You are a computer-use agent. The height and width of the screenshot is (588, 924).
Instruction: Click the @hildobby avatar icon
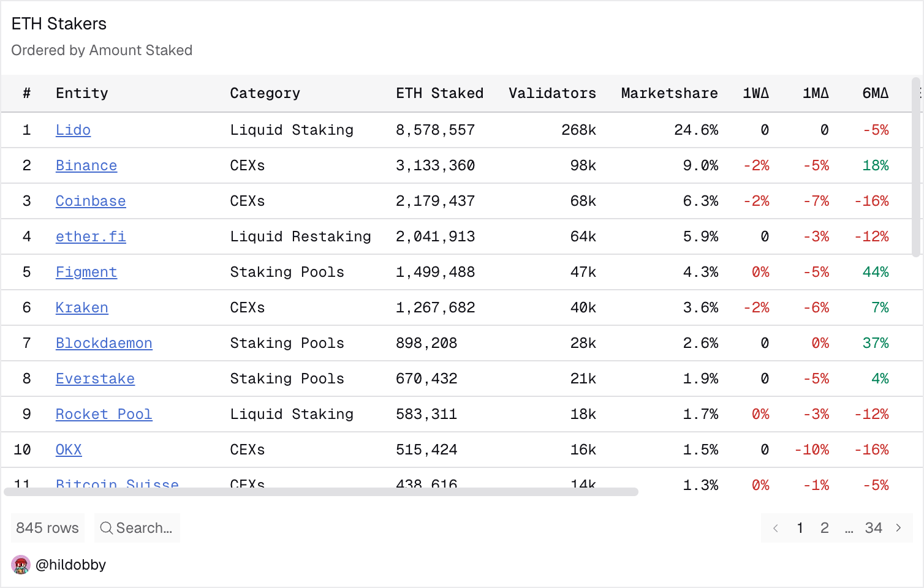(21, 565)
